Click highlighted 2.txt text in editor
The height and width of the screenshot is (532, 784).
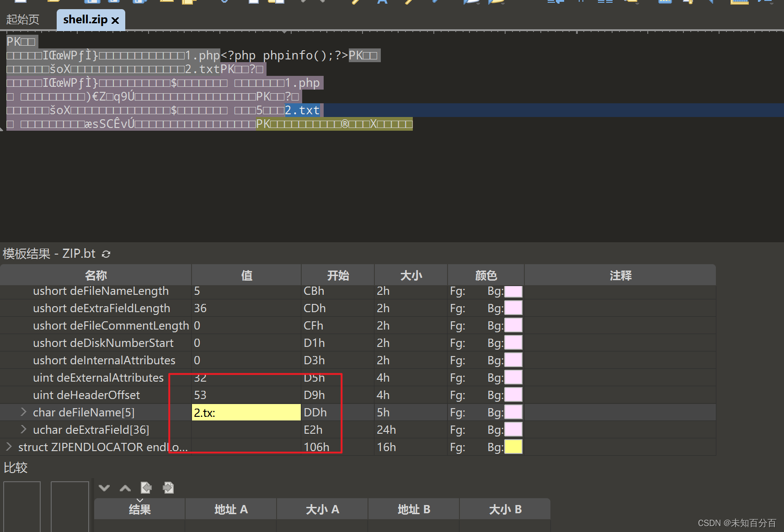click(x=302, y=110)
